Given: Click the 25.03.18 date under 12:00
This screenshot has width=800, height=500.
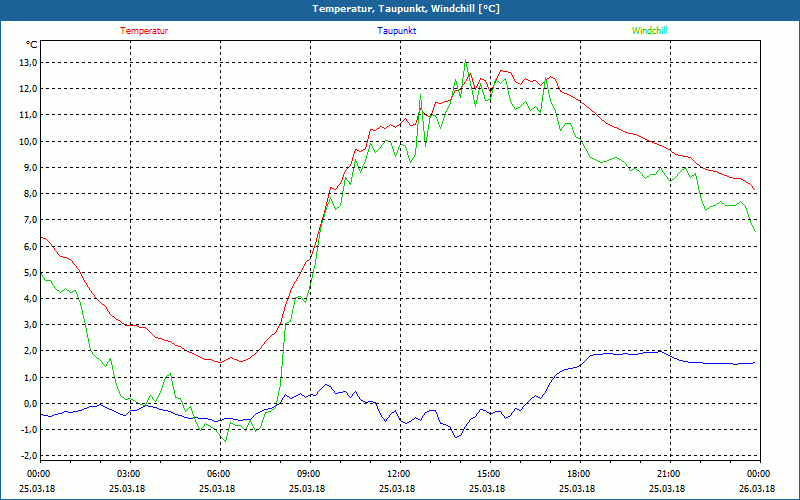Looking at the screenshot, I should click(397, 489).
